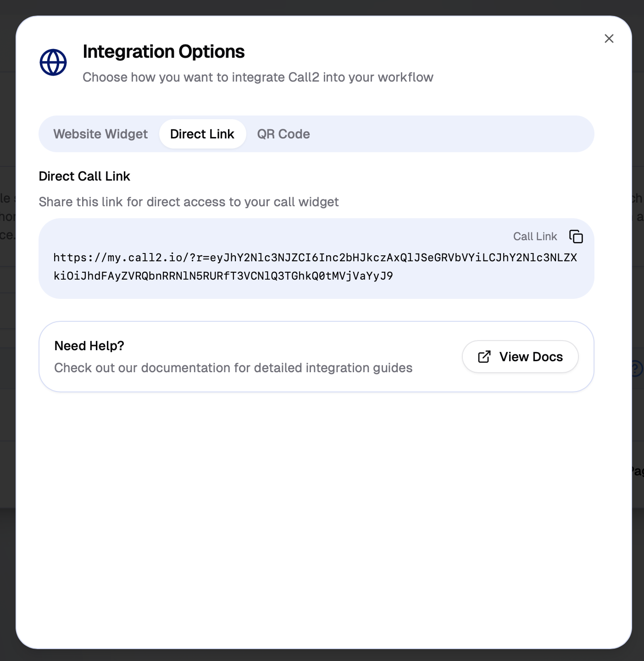Close the Integration Options dialog

coord(609,39)
